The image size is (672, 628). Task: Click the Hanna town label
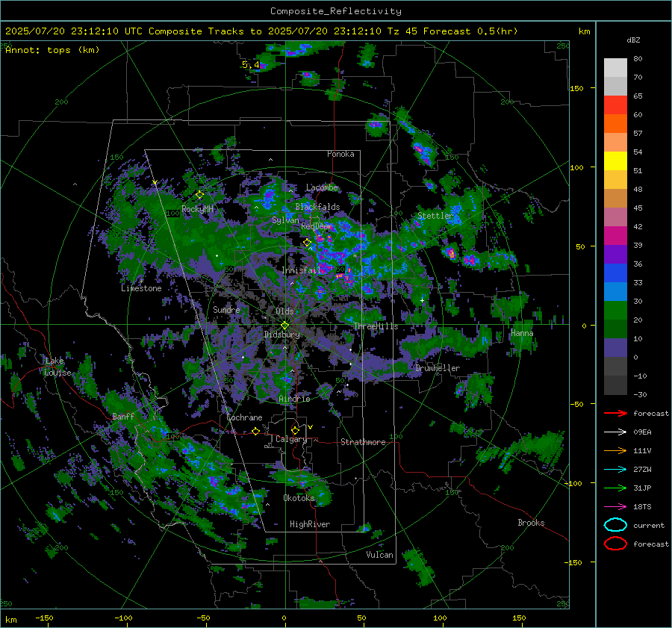[522, 333]
